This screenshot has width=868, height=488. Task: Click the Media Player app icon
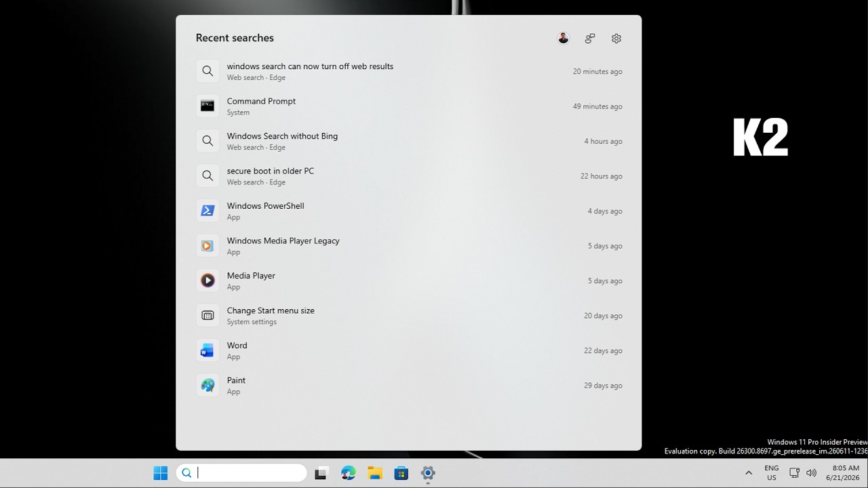click(208, 281)
